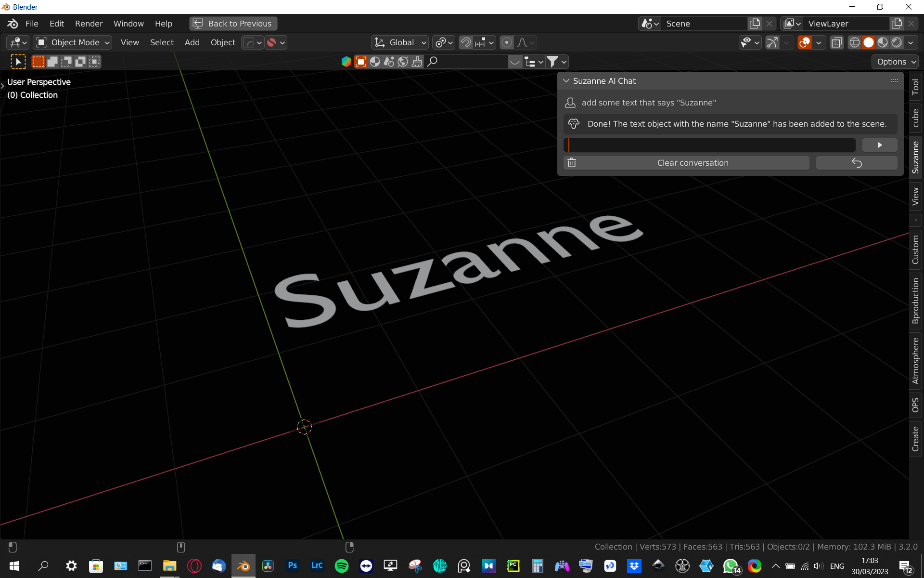The height and width of the screenshot is (578, 924).
Task: Open Blender from the Windows taskbar
Action: point(244,566)
